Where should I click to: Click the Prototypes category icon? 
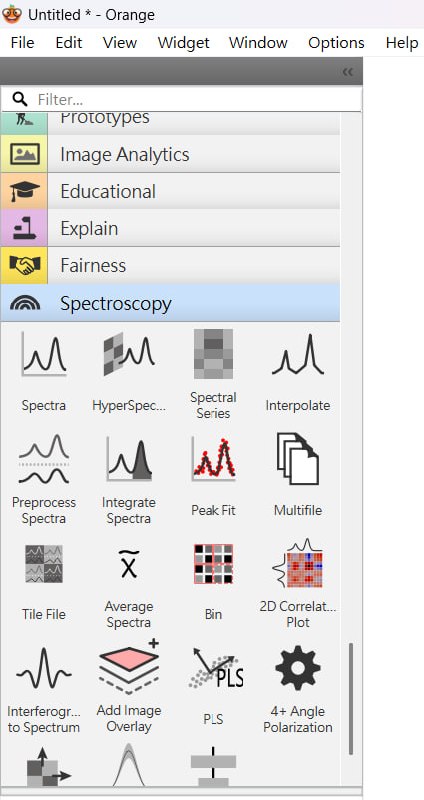coord(24,119)
